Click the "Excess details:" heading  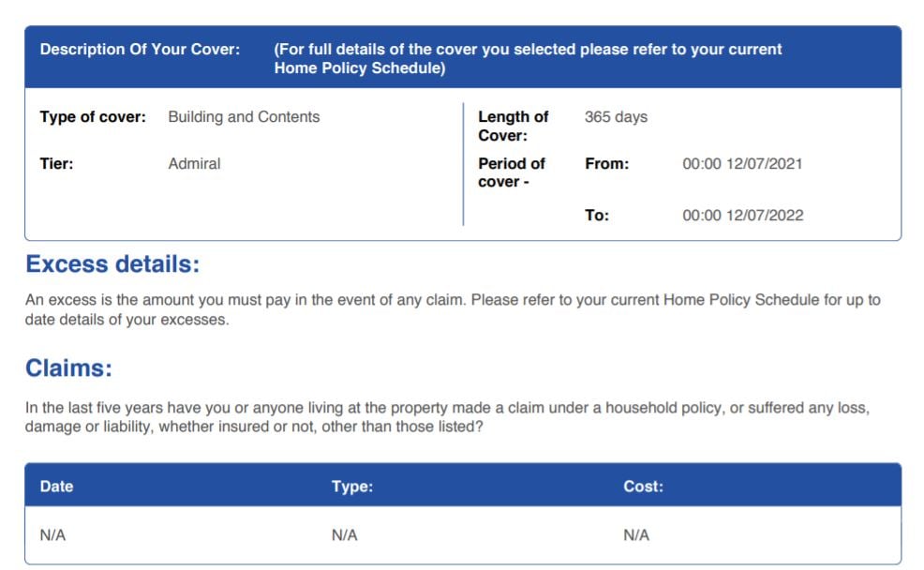[x=112, y=264]
